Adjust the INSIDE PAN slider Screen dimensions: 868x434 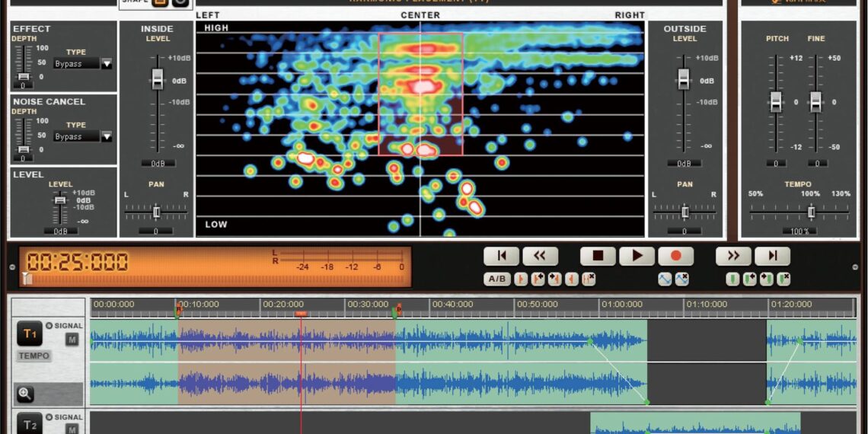[x=156, y=212]
